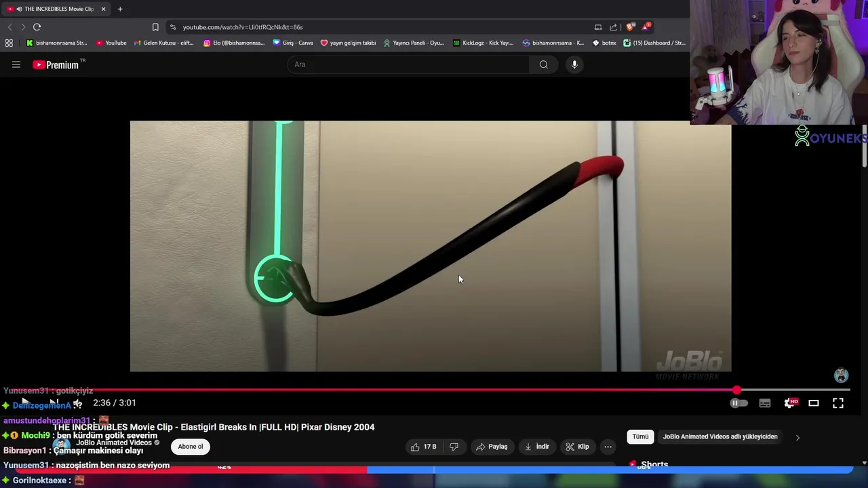This screenshot has width=868, height=488.
Task: Open player settings gear with HD badge
Action: pyautogui.click(x=790, y=403)
